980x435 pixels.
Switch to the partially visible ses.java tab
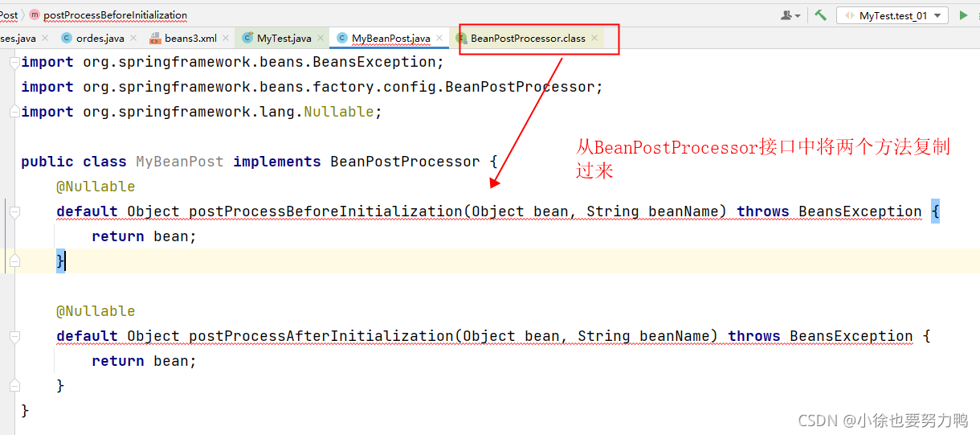pos(18,38)
